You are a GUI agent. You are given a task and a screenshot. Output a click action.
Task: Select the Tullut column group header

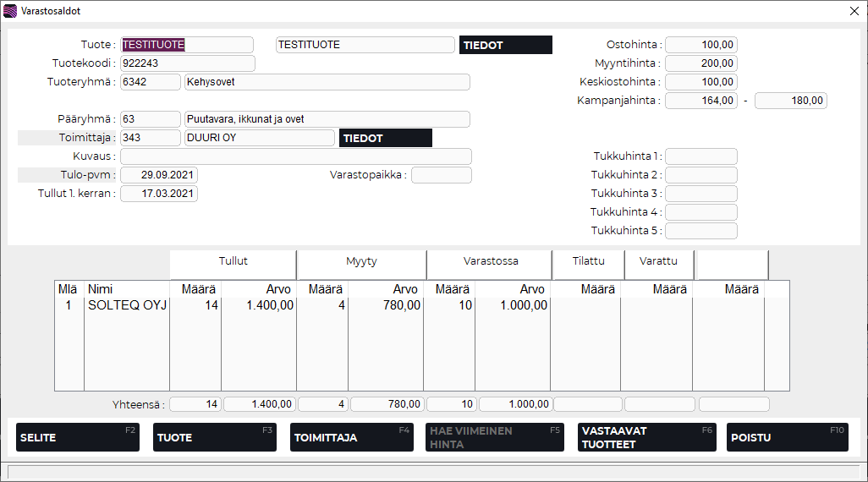point(233,262)
